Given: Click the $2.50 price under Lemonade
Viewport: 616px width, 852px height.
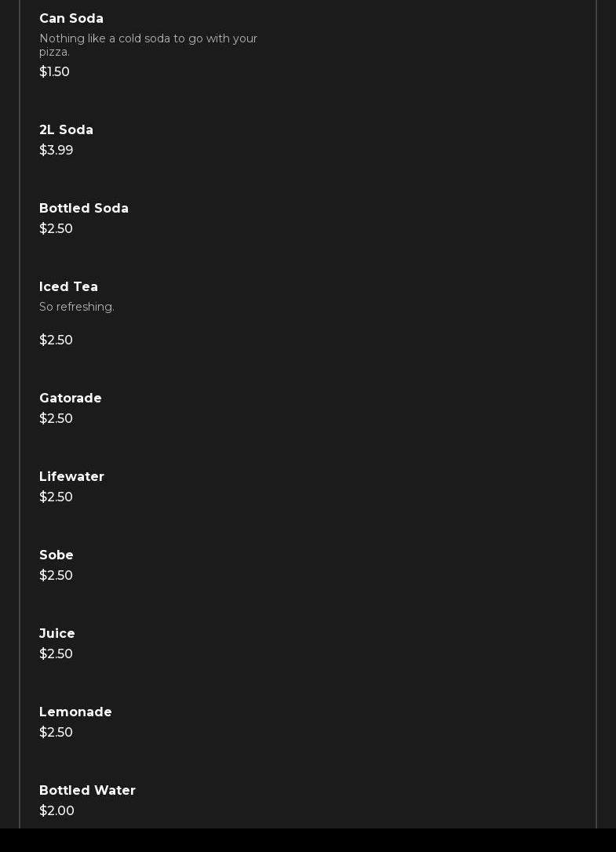Looking at the screenshot, I should coord(56,733).
